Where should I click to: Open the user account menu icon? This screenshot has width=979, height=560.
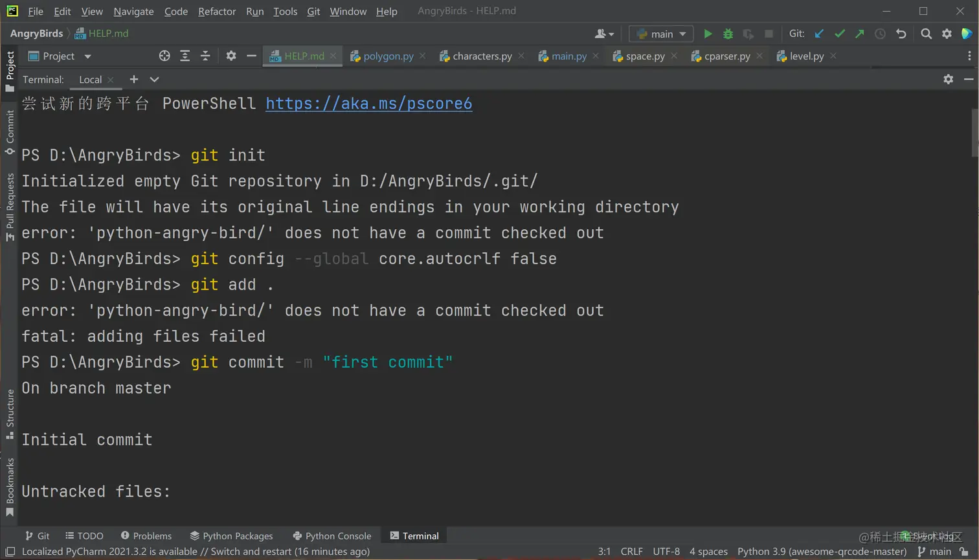(x=604, y=34)
